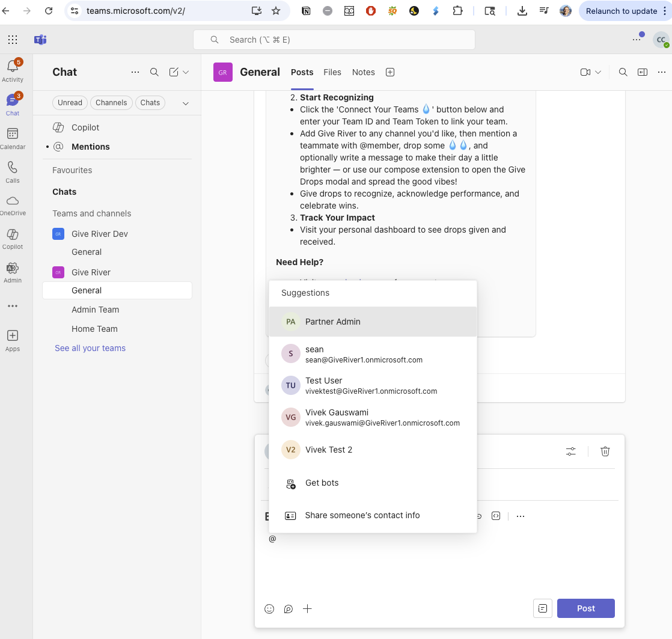Open the Home Team channel
The height and width of the screenshot is (639, 672).
coord(117,329)
